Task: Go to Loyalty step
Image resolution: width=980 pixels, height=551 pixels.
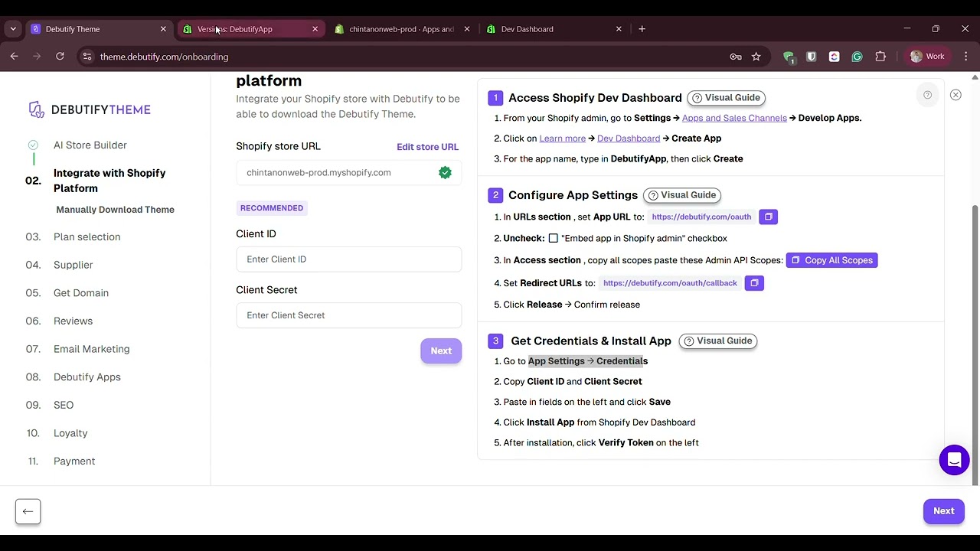Action: [70, 433]
